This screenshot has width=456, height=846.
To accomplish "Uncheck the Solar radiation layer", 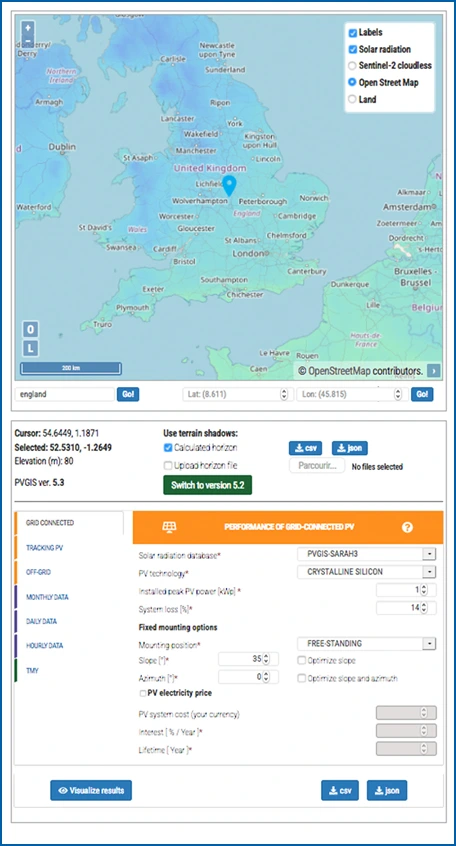I will [x=352, y=50].
